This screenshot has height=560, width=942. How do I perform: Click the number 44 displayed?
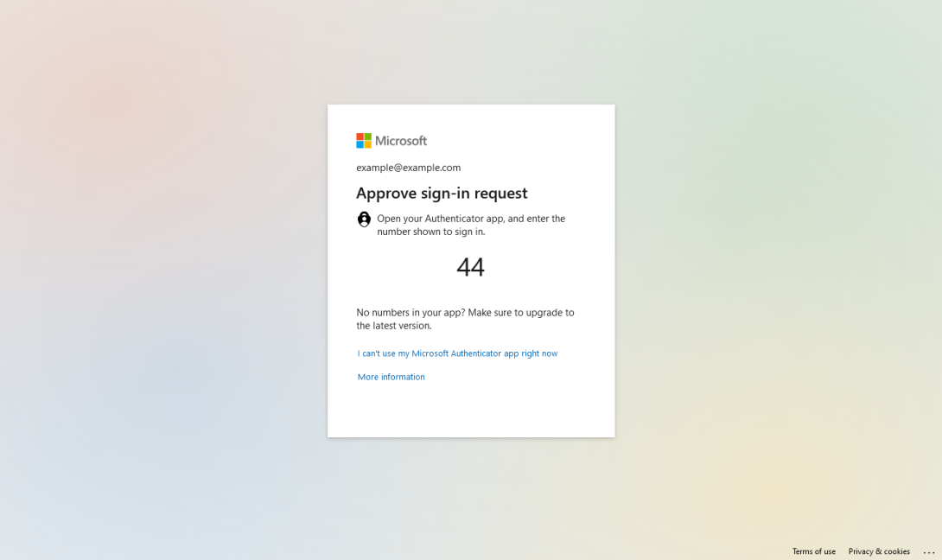pos(470,267)
